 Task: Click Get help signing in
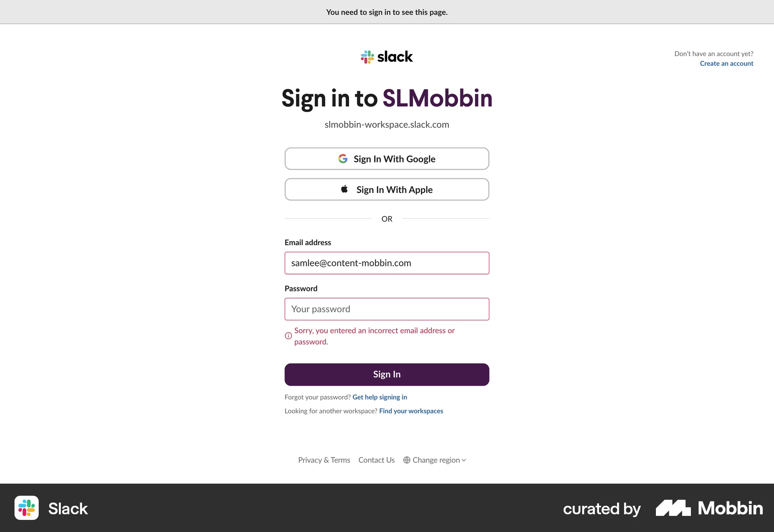[x=379, y=397]
